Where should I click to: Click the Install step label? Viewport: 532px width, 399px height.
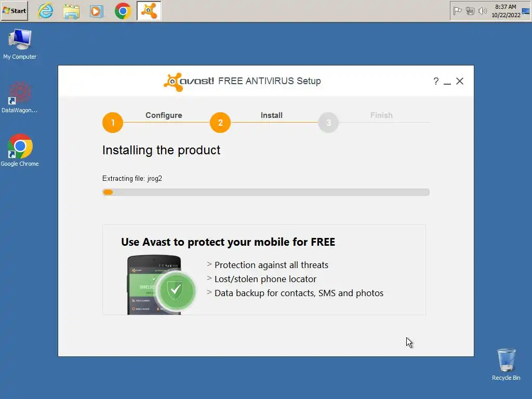[x=271, y=115]
